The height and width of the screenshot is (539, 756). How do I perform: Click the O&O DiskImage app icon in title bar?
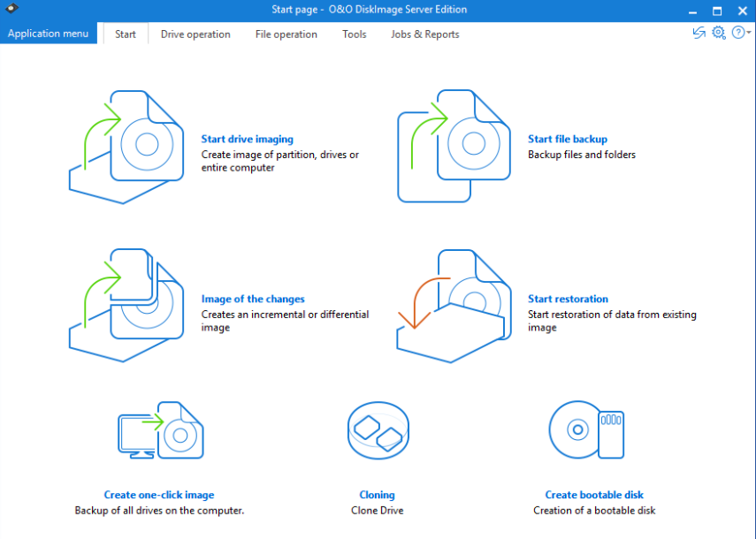point(11,8)
